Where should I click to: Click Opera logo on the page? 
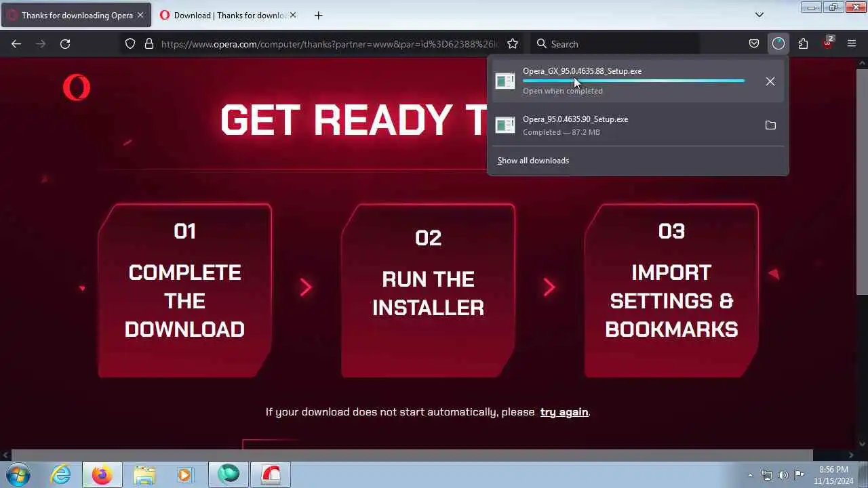coord(77,87)
